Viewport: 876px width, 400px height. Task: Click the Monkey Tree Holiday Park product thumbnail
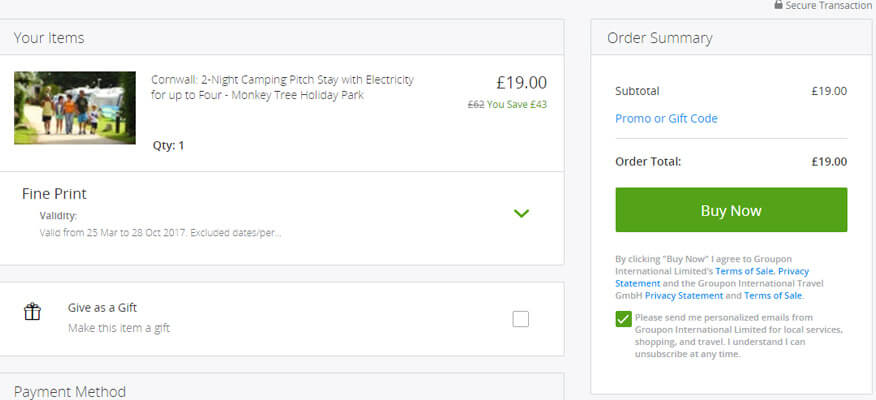(75, 108)
